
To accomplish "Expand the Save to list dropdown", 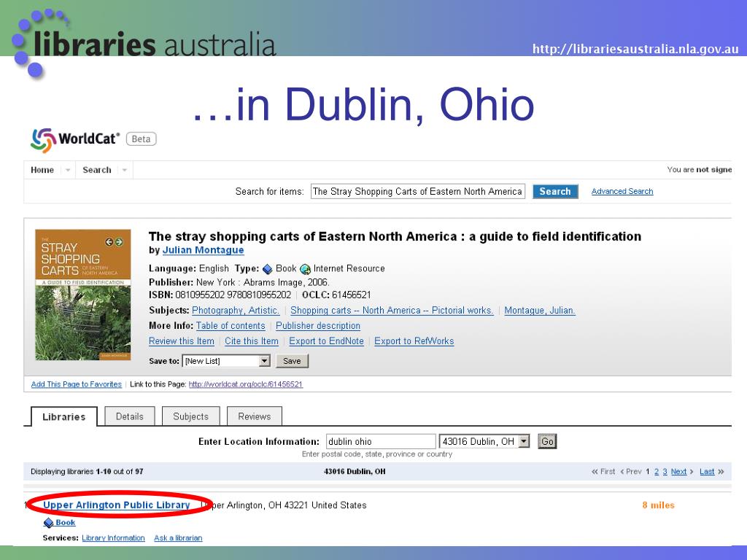I will pyautogui.click(x=264, y=361).
